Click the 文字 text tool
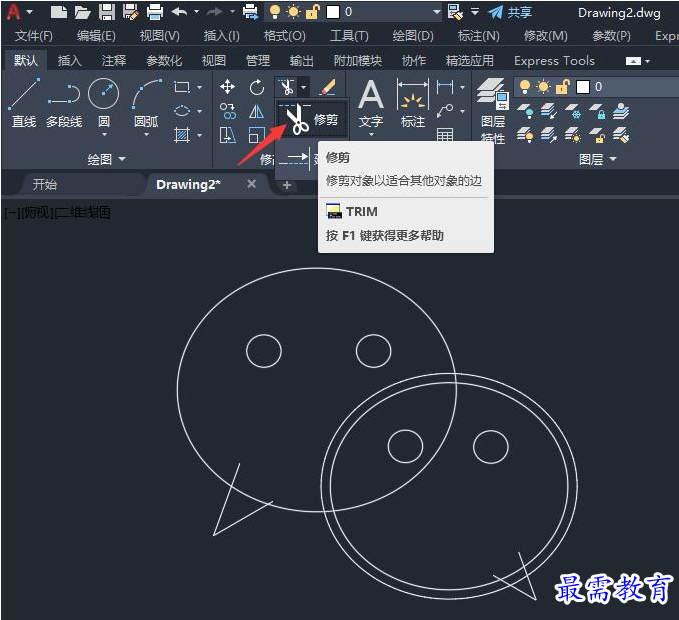The height and width of the screenshot is (620, 679). click(x=371, y=104)
